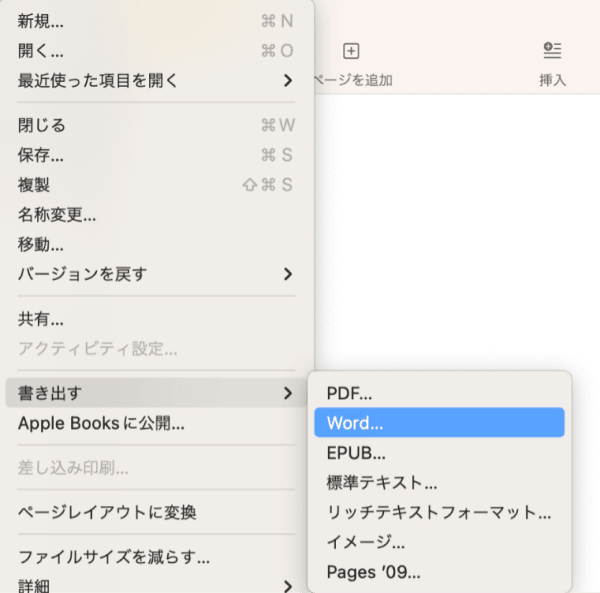Image resolution: width=600 pixels, height=593 pixels.
Task: Select Apple Books に公開... item
Action: pyautogui.click(x=156, y=423)
